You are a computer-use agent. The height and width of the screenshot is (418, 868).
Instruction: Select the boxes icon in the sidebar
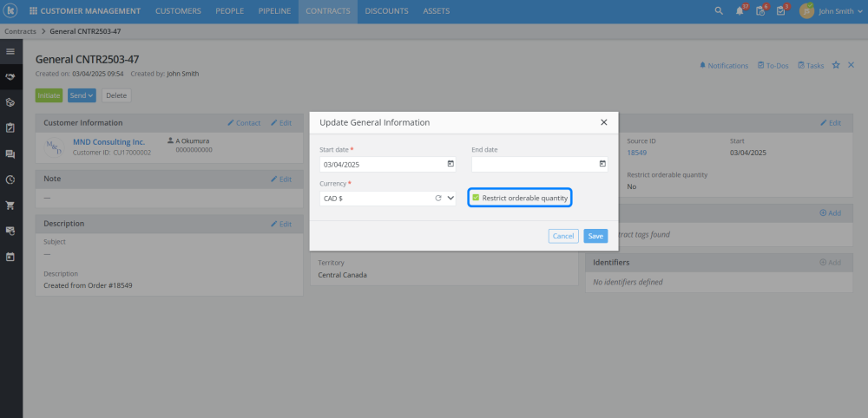tap(10, 102)
